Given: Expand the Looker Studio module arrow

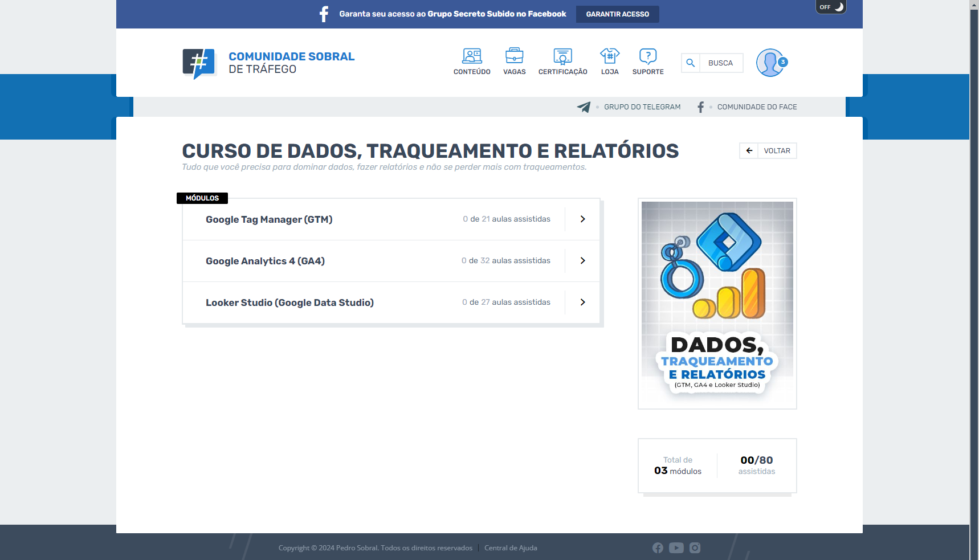Looking at the screenshot, I should pyautogui.click(x=582, y=303).
